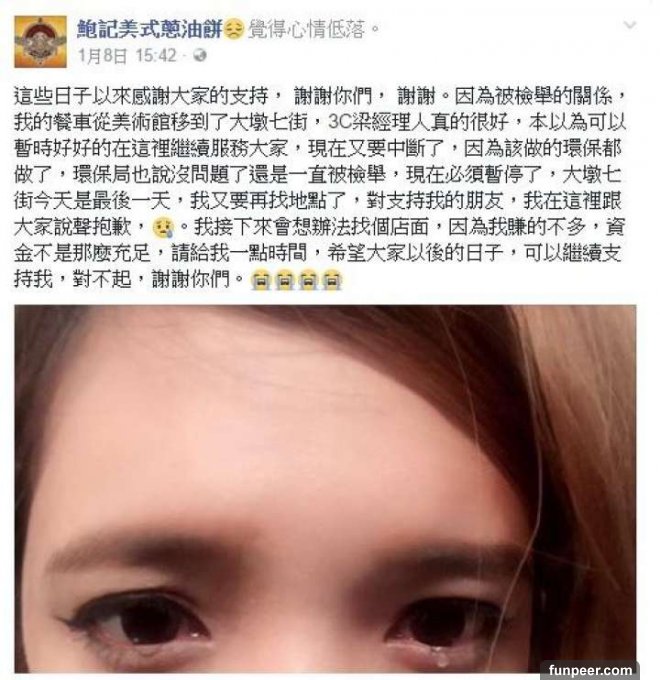Click the 鮑記美式蔥油餅 page name

(x=150, y=29)
